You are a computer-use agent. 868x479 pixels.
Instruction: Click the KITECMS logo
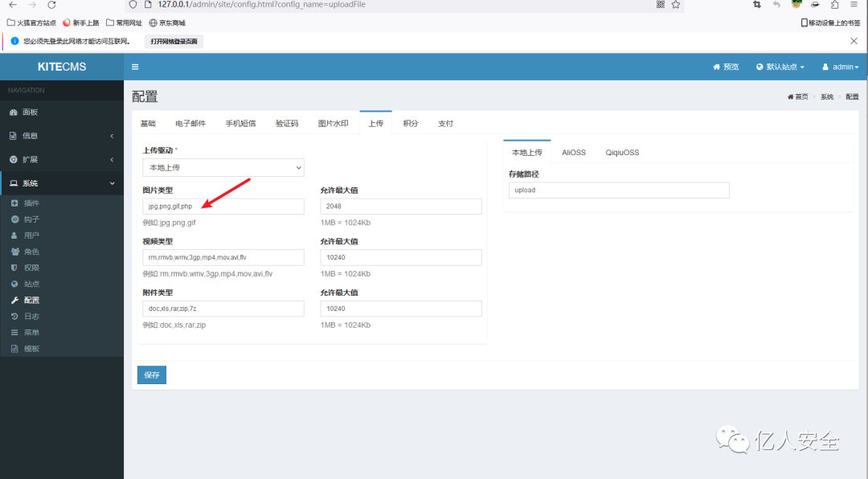(x=61, y=67)
